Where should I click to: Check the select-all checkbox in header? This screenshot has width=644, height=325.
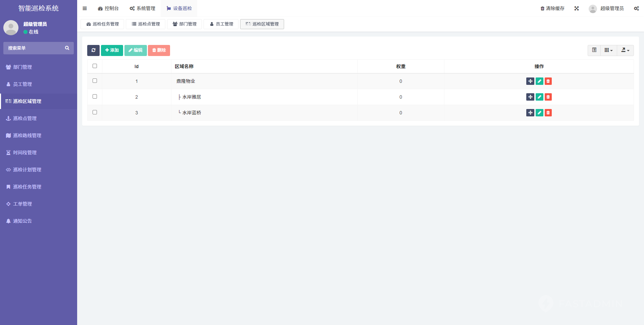95,66
